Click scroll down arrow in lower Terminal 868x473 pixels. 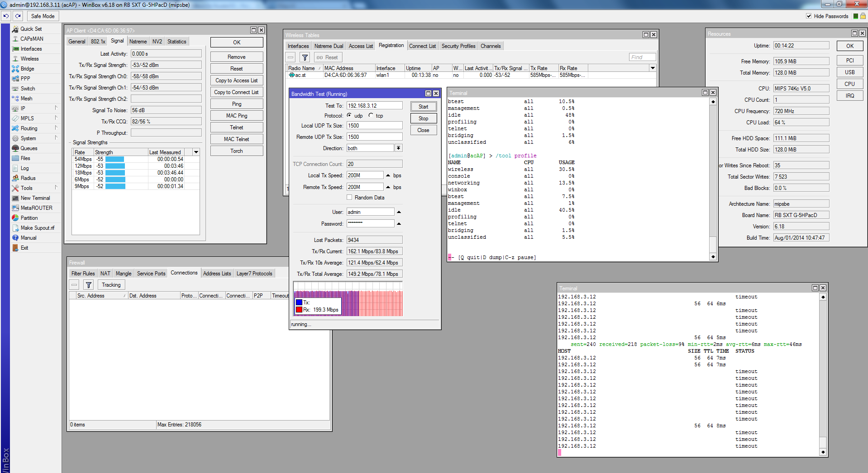823,452
